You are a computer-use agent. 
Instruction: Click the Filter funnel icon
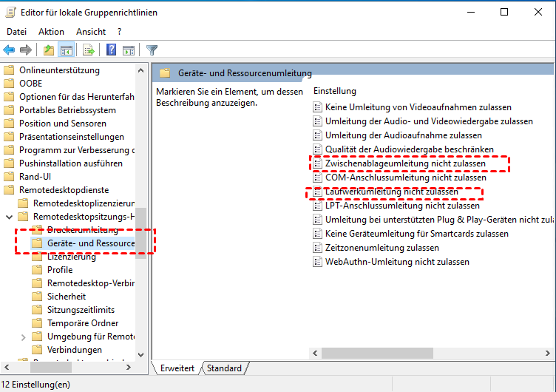(152, 50)
